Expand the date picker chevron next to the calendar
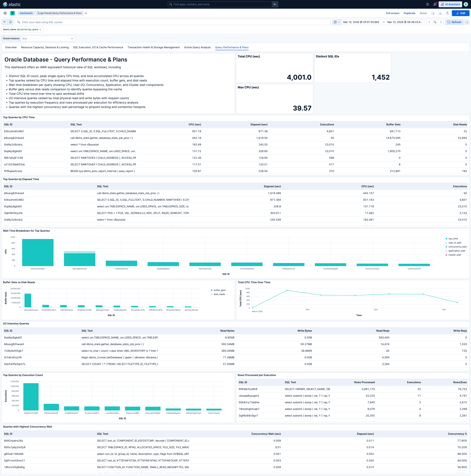 339,22
